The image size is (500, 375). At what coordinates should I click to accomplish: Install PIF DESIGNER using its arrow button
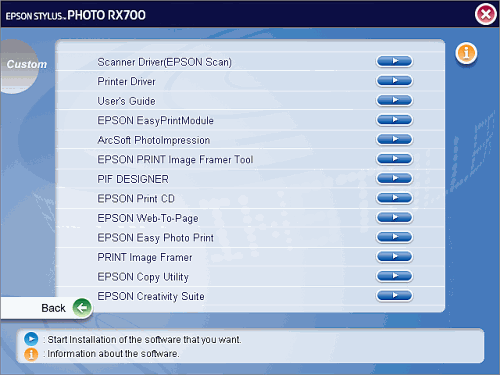tap(394, 178)
